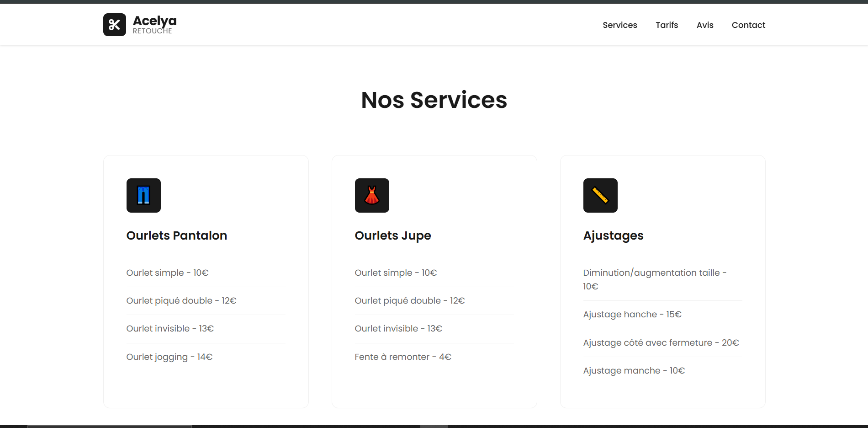Click the red dress jupe icon
This screenshot has width=868, height=428.
[x=372, y=195]
